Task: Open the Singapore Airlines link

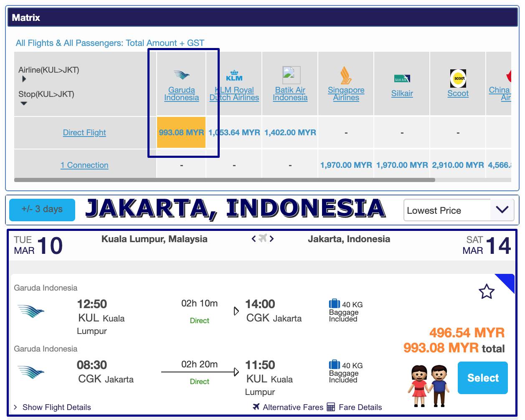Action: pos(346,94)
